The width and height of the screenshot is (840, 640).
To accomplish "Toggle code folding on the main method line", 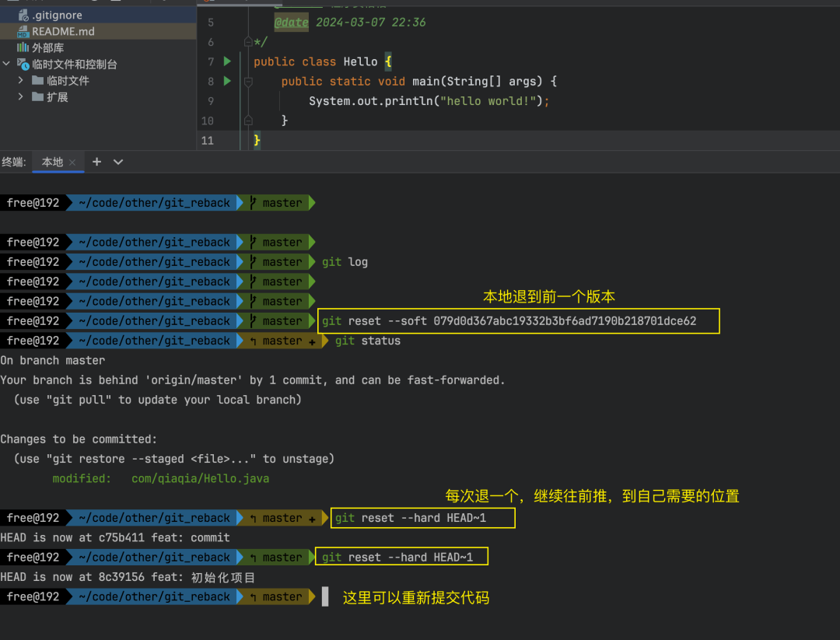I will [x=248, y=82].
